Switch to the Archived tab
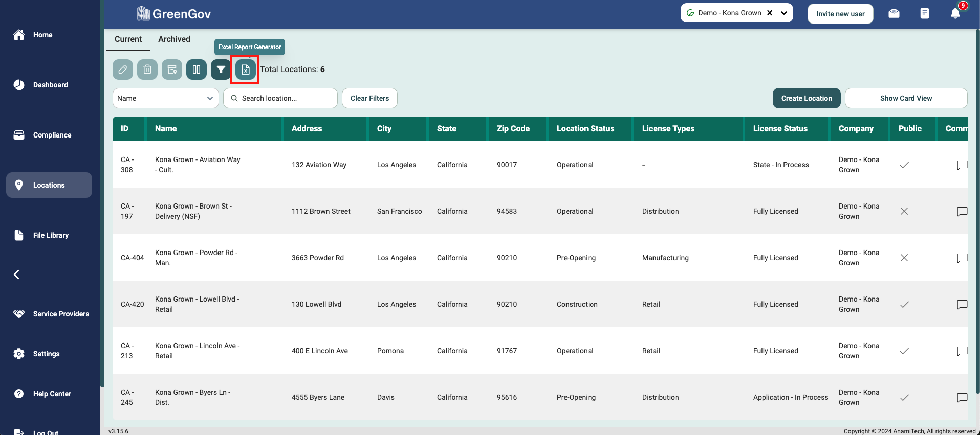The image size is (980, 435). pyautogui.click(x=174, y=39)
